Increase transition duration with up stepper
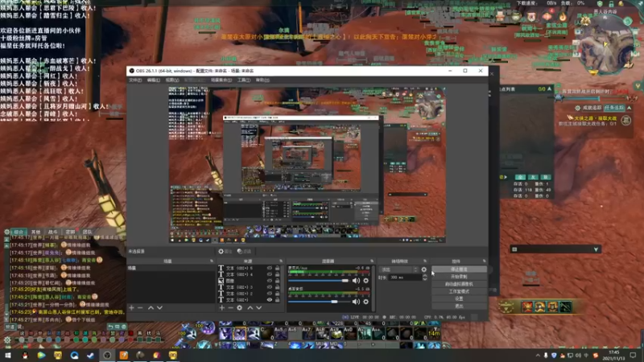Image resolution: width=644 pixels, height=362 pixels. pyautogui.click(x=425, y=276)
